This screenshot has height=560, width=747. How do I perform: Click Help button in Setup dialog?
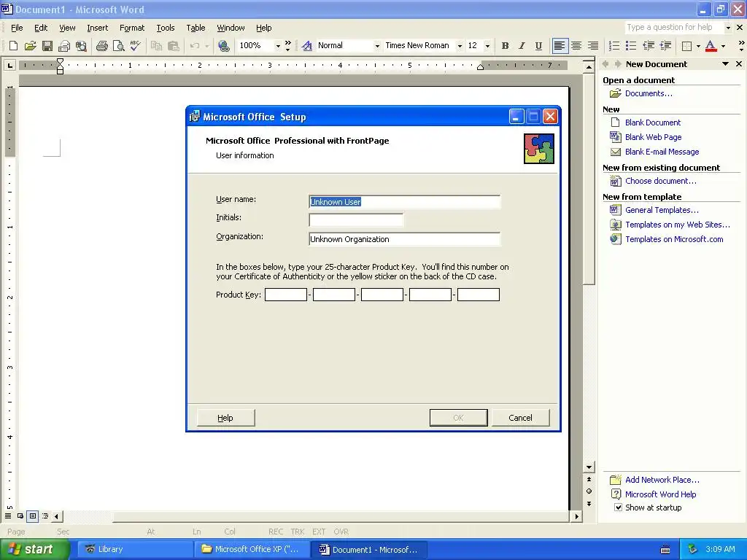point(225,418)
